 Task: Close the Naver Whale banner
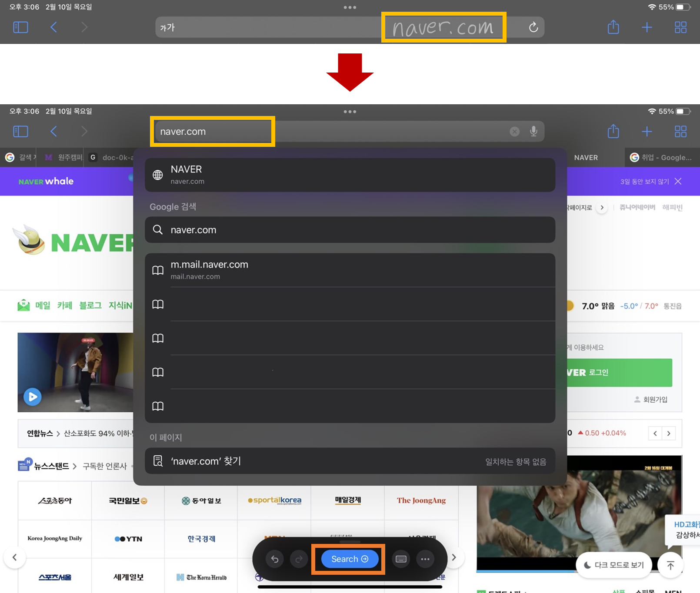678,181
